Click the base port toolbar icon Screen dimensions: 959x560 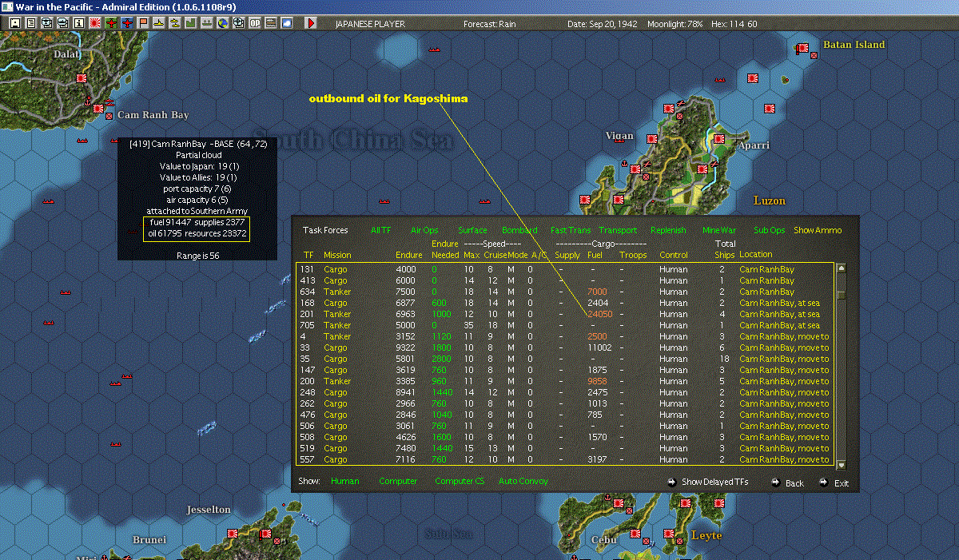[x=206, y=23]
